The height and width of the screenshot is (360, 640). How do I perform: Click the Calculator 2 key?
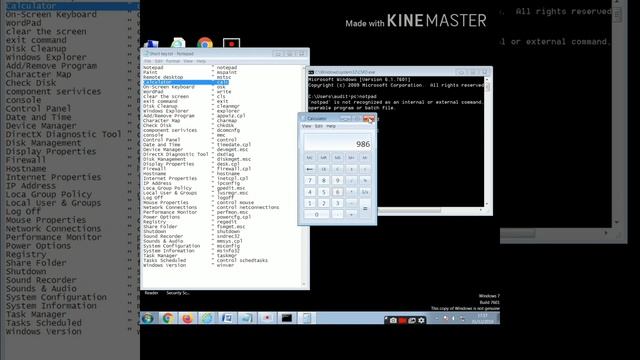coord(323,203)
